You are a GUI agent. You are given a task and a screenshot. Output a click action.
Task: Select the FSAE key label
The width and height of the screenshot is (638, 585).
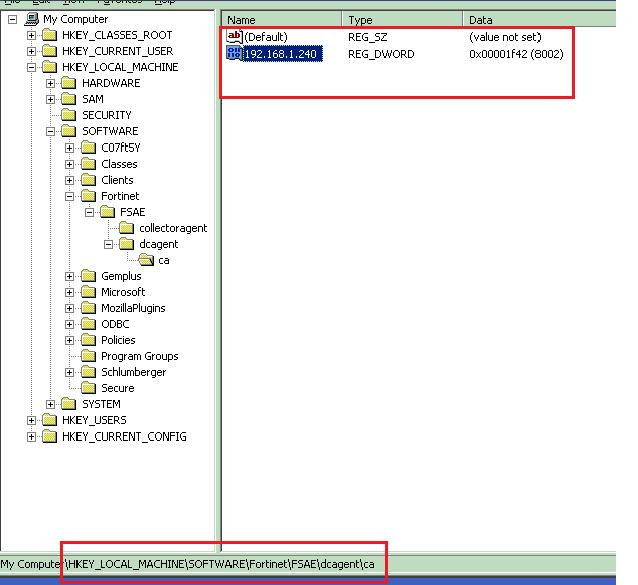[133, 212]
